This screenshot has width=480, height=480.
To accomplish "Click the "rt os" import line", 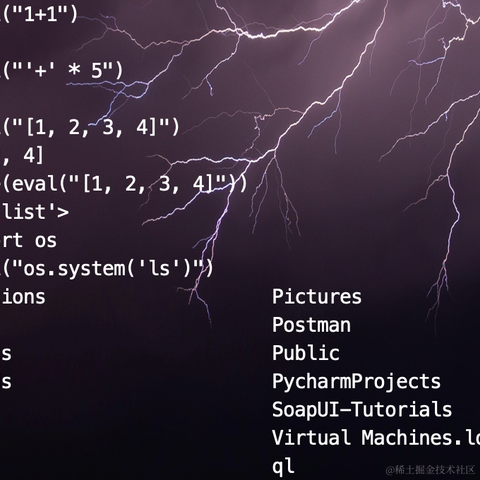I will (x=29, y=240).
